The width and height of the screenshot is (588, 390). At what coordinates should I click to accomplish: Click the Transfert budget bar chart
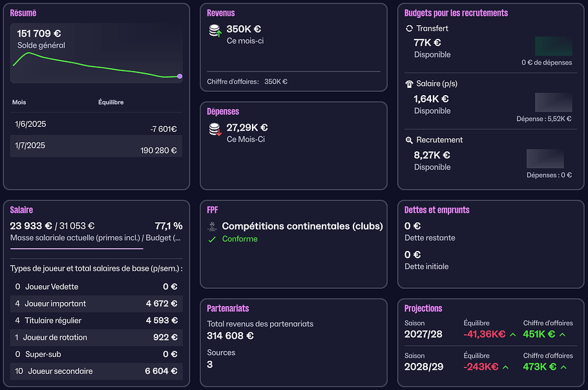coord(553,46)
